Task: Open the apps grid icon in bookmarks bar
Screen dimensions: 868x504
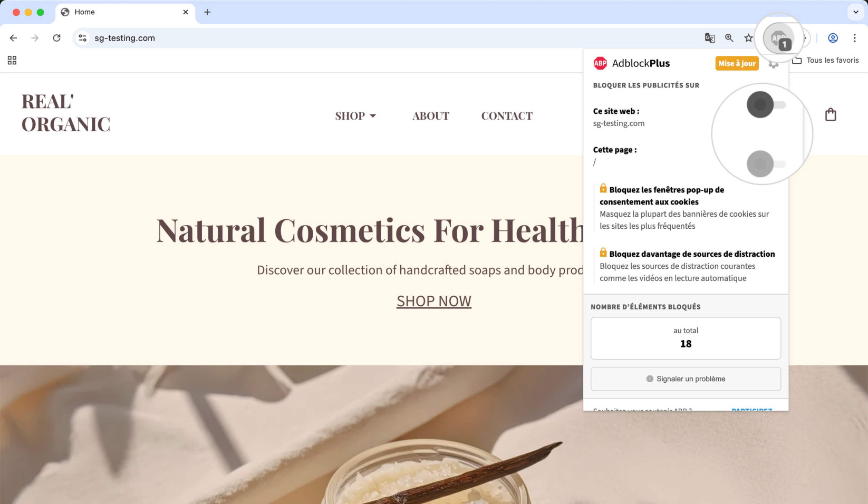Action: pyautogui.click(x=12, y=60)
